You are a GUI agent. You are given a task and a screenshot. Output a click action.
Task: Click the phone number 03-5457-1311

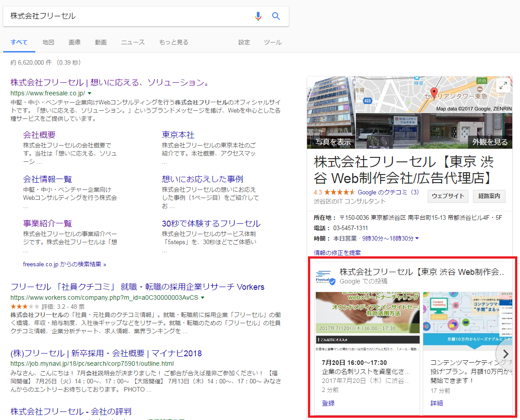[350, 228]
